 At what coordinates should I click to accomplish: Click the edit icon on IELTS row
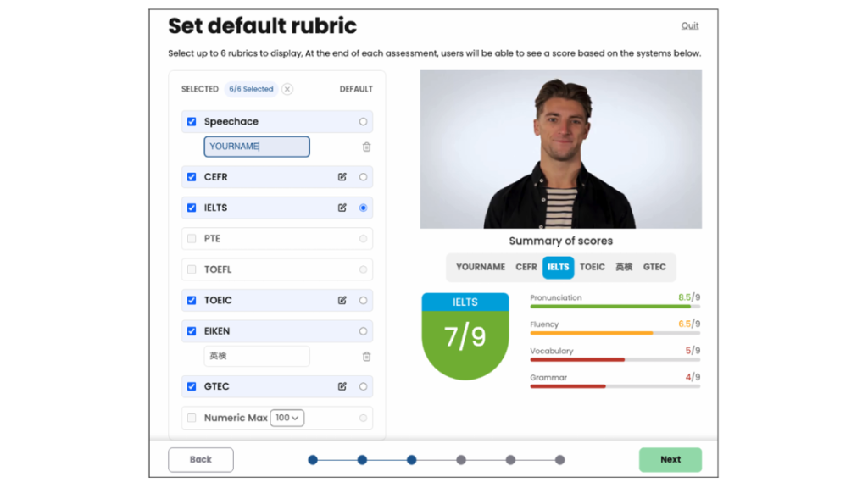[x=342, y=208]
